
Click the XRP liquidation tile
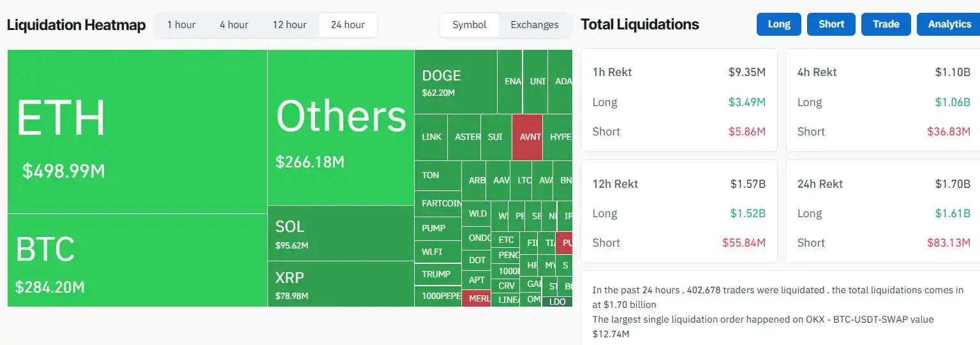click(x=341, y=284)
